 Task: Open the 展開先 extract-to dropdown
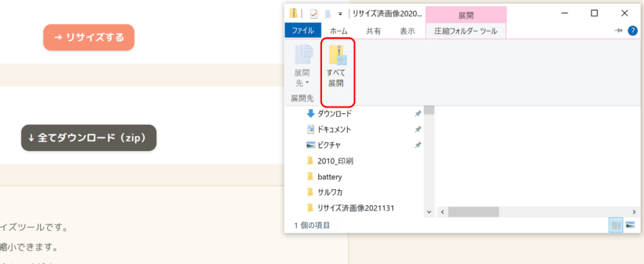[x=303, y=78]
